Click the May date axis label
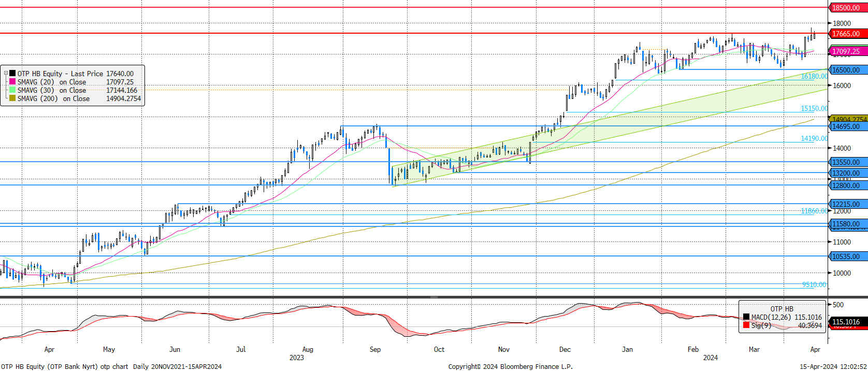 pyautogui.click(x=109, y=349)
